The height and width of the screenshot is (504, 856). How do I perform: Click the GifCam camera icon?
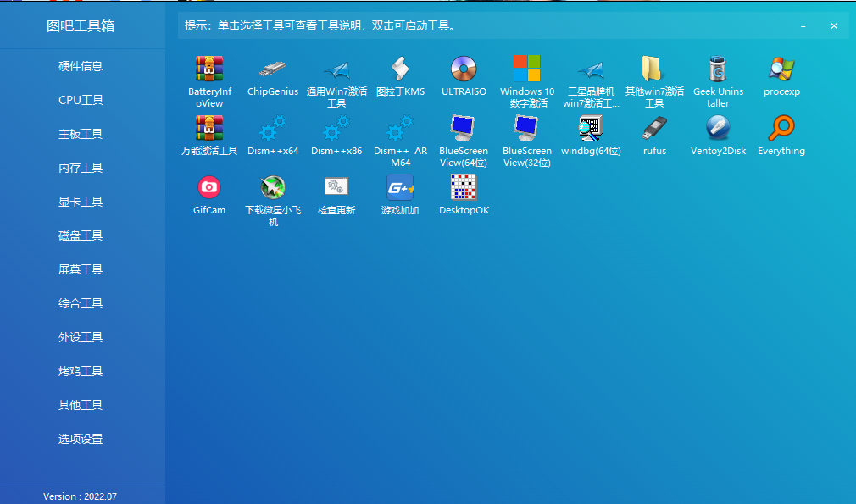209,187
